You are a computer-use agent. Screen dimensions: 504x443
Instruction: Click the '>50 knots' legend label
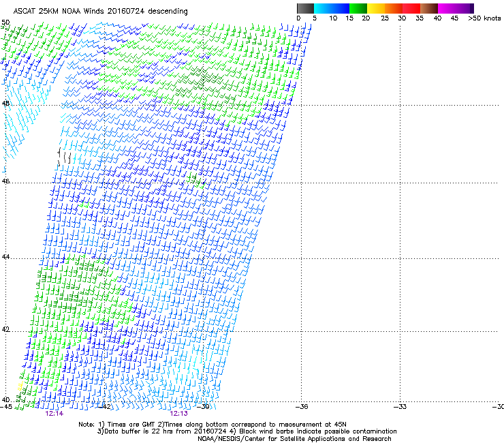coord(484,18)
